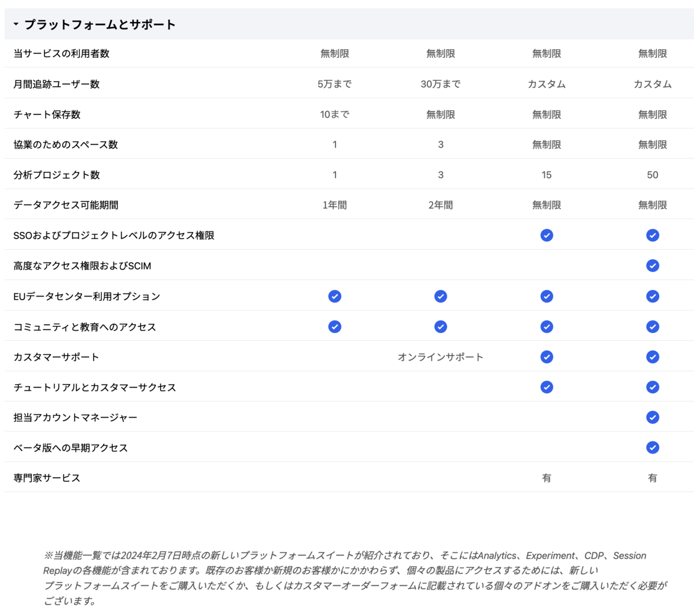Viewport: 694px width, 616px height.
Task: Click チュートリアル row checkmark in fourth plan column
Action: pyautogui.click(x=652, y=387)
